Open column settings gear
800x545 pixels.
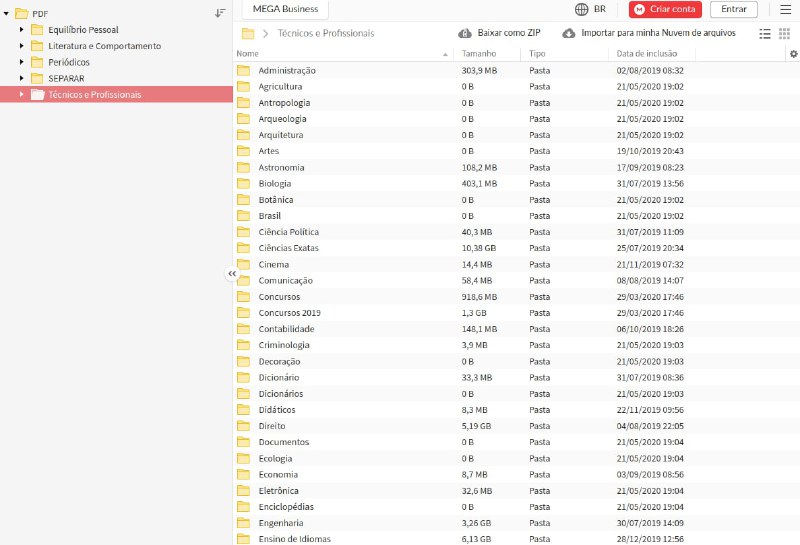tap(793, 54)
